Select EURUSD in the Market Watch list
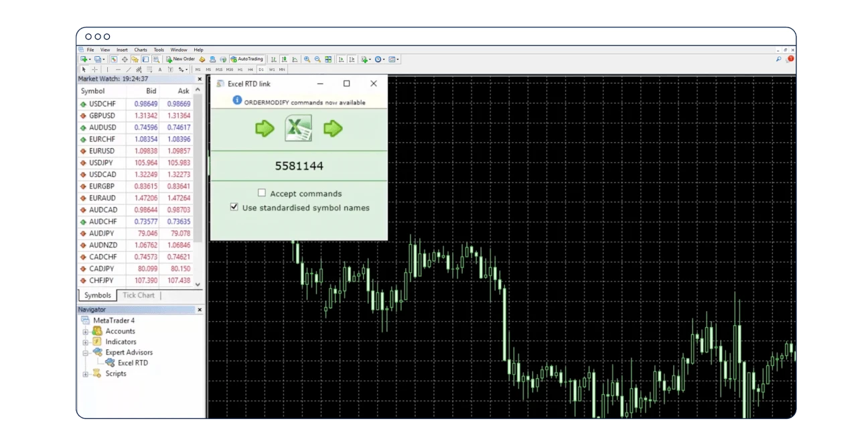The width and height of the screenshot is (868, 435). [x=100, y=151]
